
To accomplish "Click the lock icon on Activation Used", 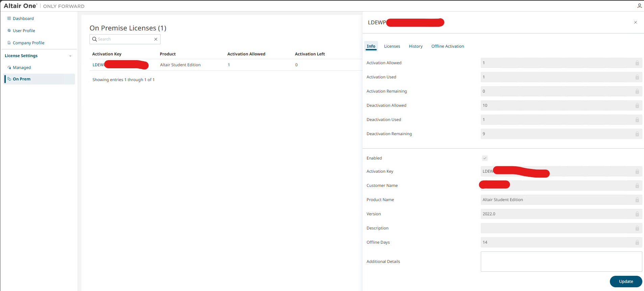I will 637,77.
